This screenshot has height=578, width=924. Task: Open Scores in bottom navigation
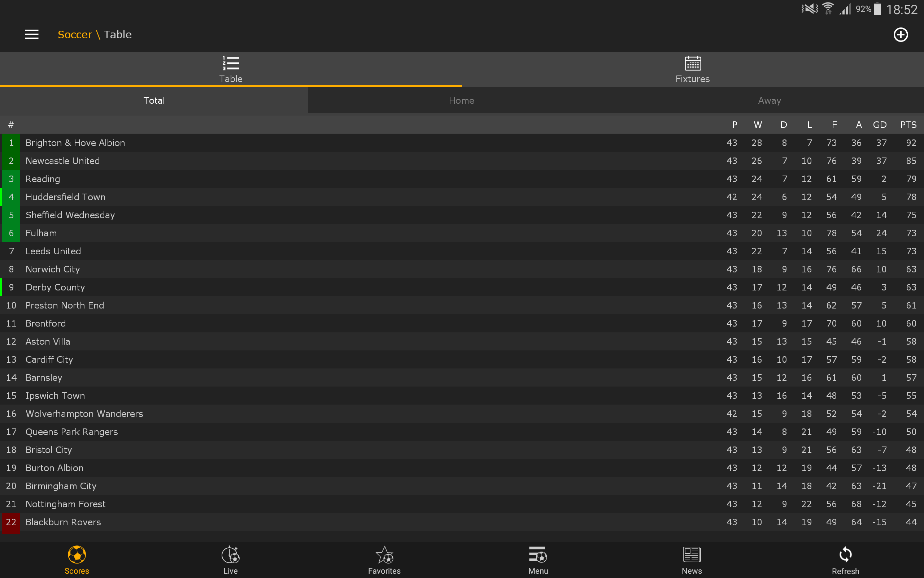tap(77, 560)
